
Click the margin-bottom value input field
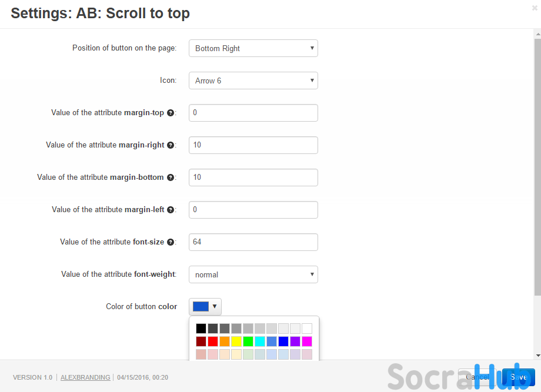coord(253,177)
